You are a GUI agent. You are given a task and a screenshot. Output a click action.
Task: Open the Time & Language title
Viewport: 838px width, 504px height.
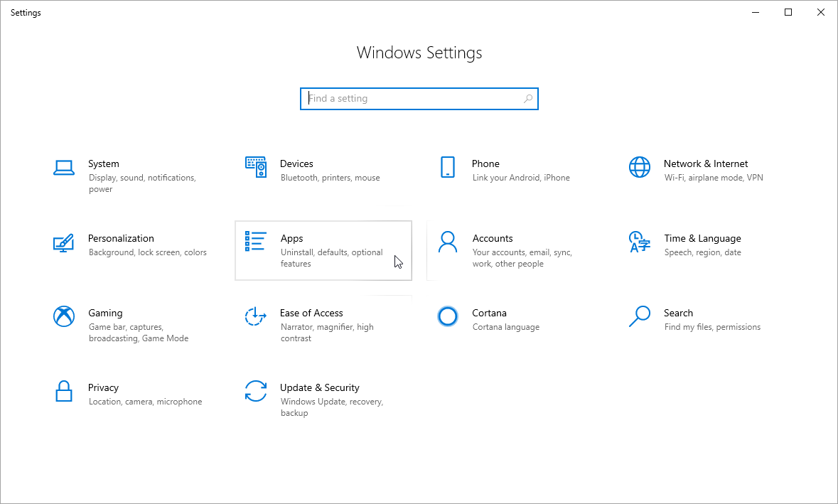tap(703, 238)
